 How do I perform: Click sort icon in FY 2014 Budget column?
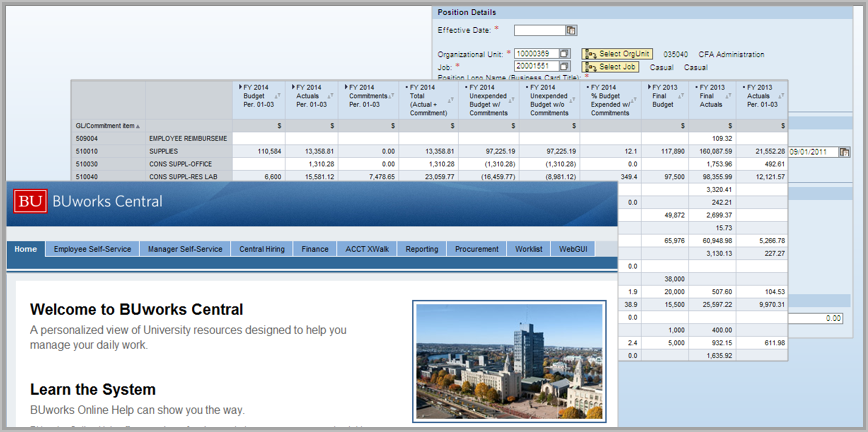point(277,96)
